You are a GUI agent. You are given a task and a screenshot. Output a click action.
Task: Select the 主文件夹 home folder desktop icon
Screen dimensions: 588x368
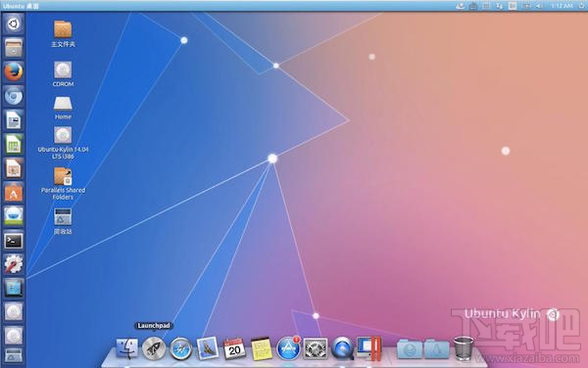coord(63,33)
